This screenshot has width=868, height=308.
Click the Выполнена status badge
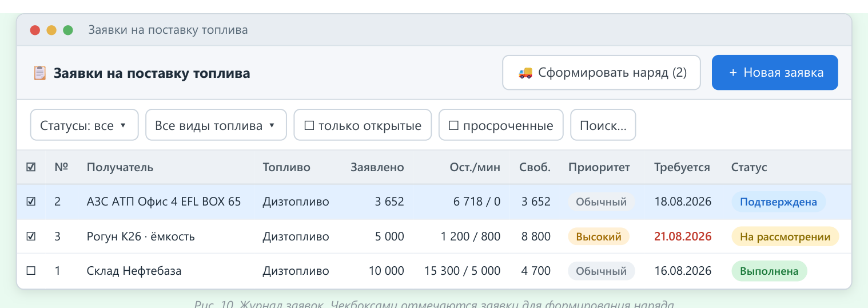coord(769,271)
